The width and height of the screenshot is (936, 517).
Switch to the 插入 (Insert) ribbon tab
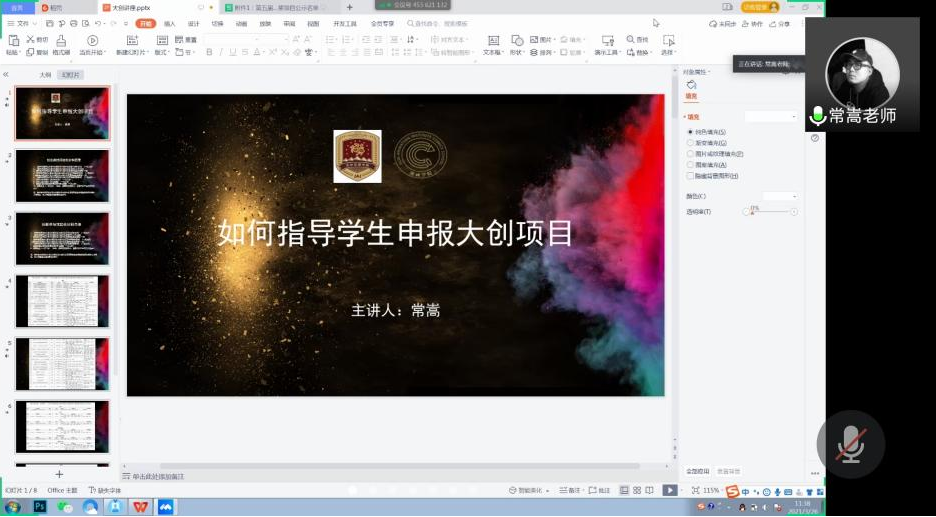(169, 23)
